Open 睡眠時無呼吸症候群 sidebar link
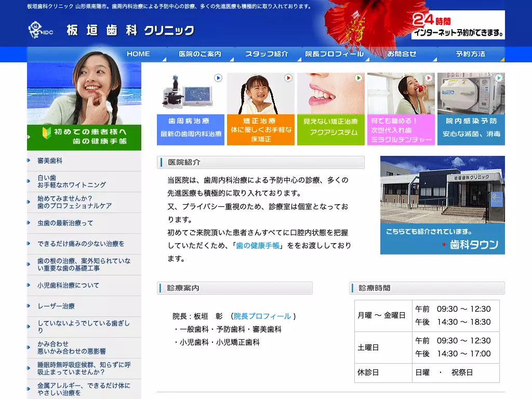Viewport: 532px width, 399px height. pos(84,368)
